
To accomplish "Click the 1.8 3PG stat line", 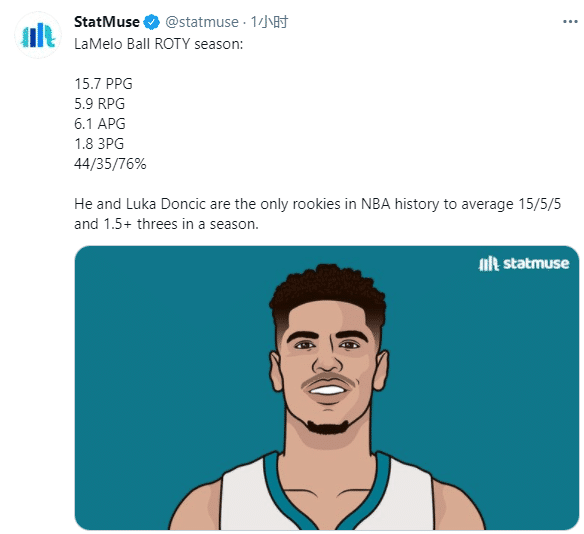I will tap(99, 144).
